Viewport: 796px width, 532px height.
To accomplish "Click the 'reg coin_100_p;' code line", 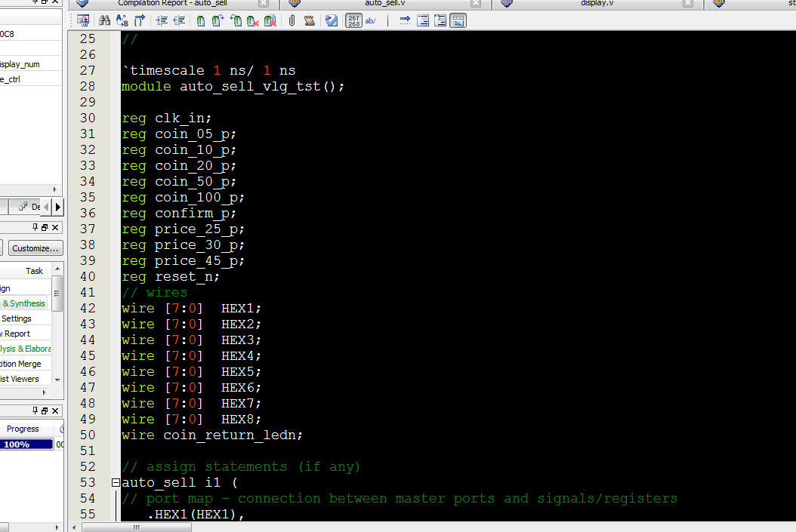I will coord(183,197).
